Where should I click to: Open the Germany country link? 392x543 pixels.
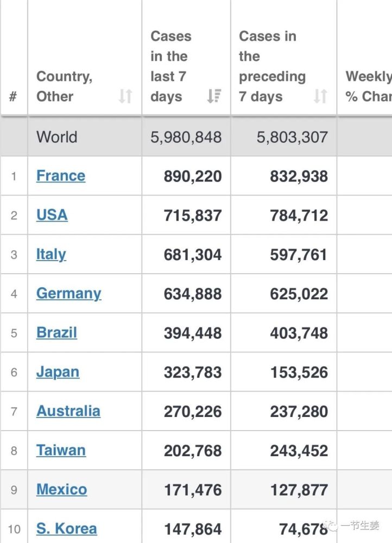[x=68, y=294]
